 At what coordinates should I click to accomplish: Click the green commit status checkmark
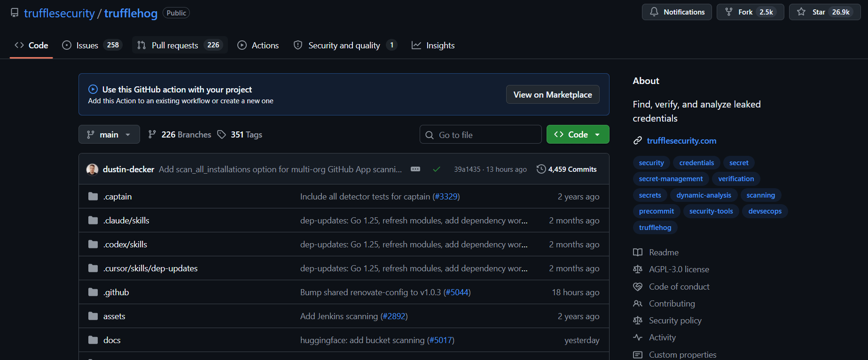click(x=437, y=169)
